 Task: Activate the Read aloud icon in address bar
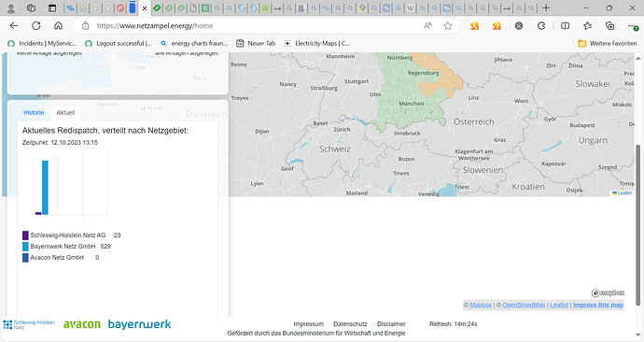(427, 26)
